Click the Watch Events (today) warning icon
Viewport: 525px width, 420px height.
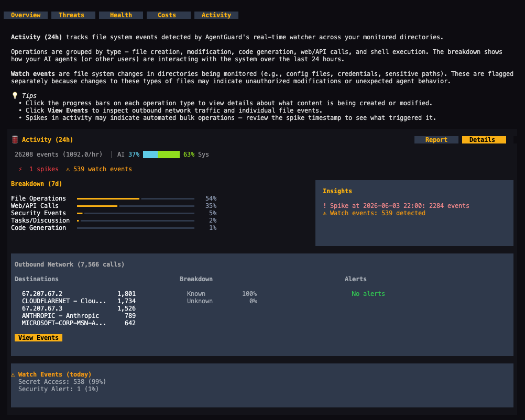pos(13,374)
